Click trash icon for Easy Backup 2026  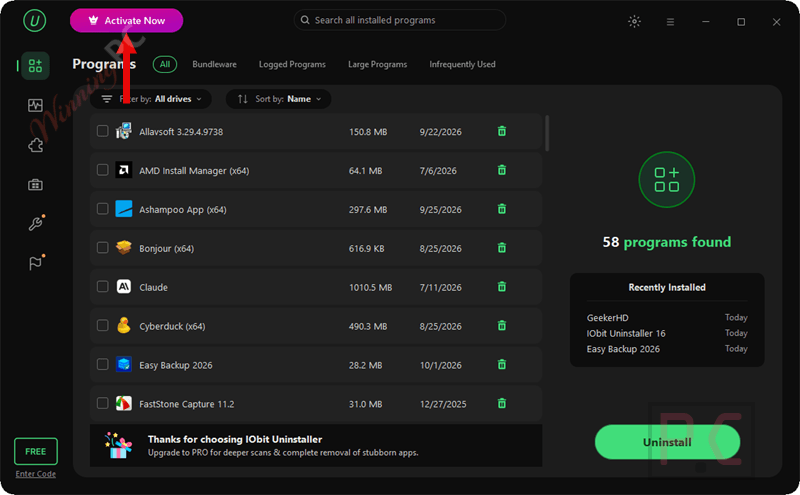[502, 364]
